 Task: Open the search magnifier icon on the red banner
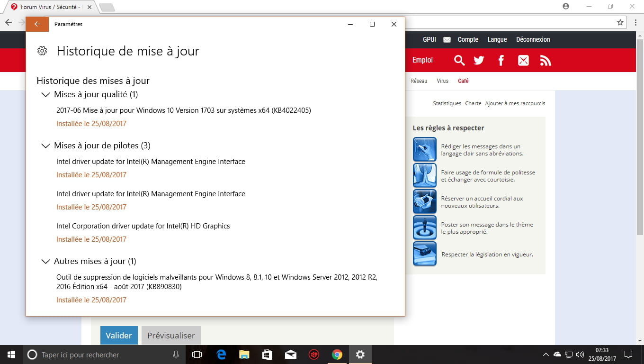click(459, 60)
